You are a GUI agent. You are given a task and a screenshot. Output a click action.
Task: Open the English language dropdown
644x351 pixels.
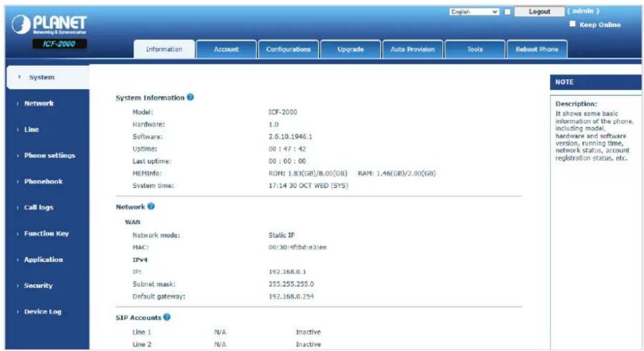tap(475, 11)
